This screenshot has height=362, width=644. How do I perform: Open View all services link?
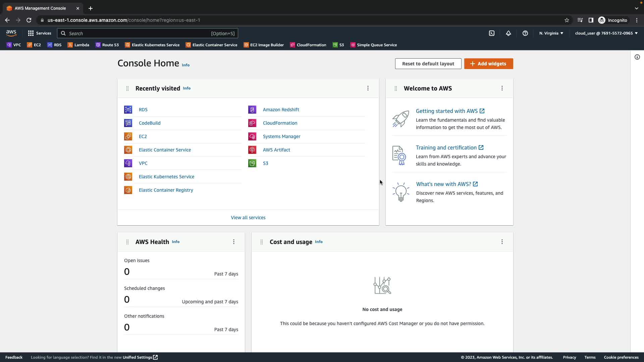(x=248, y=218)
